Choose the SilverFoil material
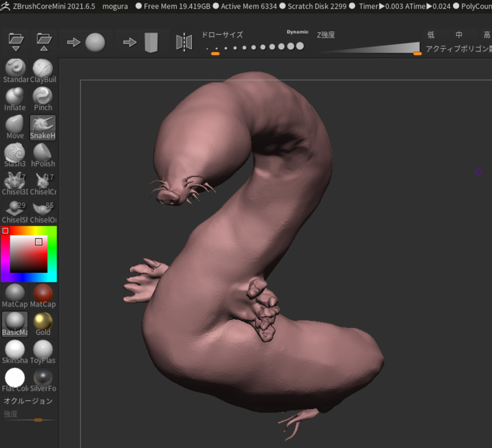 (43, 380)
